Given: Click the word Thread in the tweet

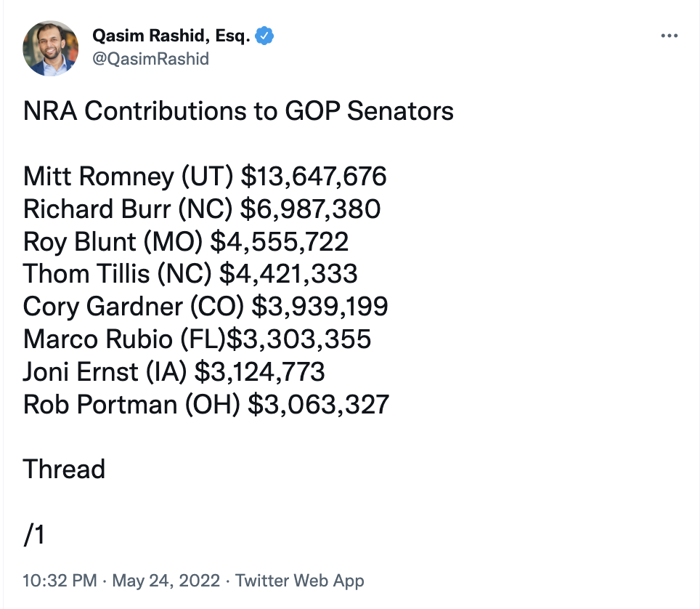Looking at the screenshot, I should point(64,469).
